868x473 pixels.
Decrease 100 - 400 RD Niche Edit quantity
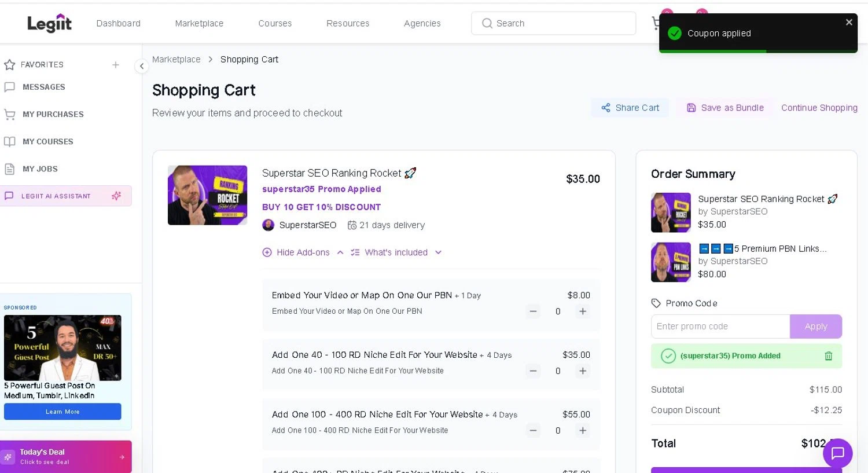tap(533, 431)
